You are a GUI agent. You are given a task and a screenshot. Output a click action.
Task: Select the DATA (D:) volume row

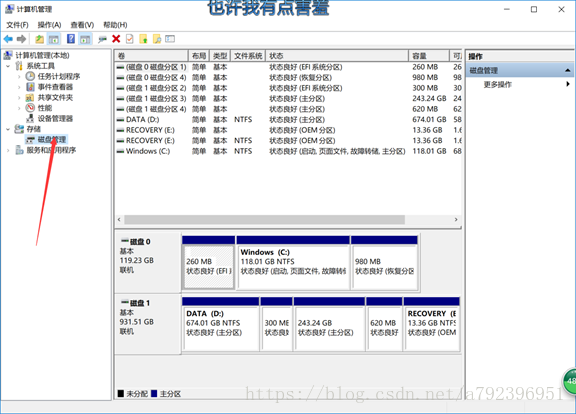click(288, 120)
